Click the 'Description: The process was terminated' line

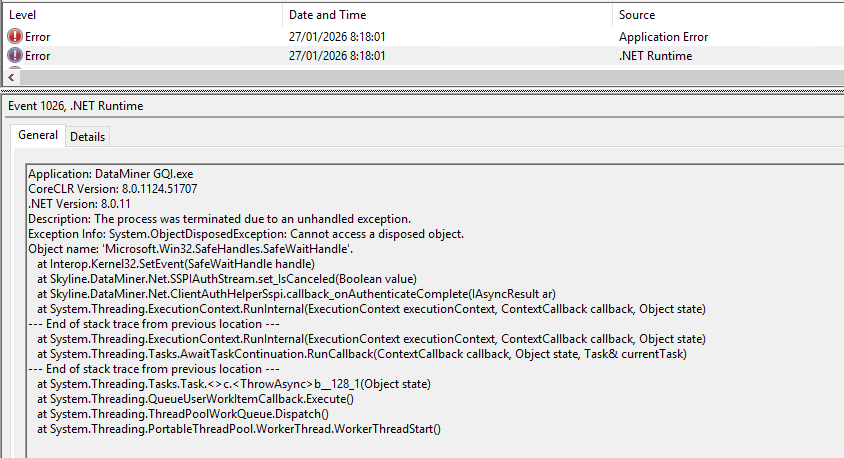tap(220, 219)
